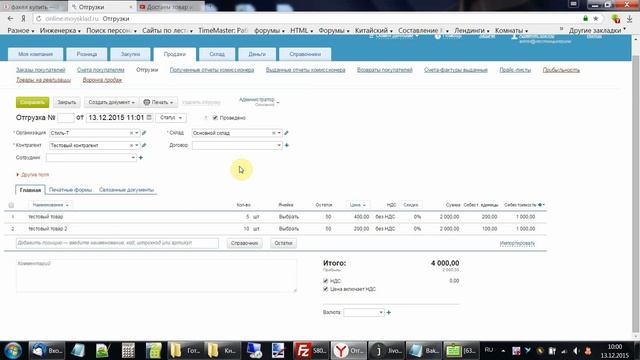Expand the Склад dropdown arrow

[279, 133]
